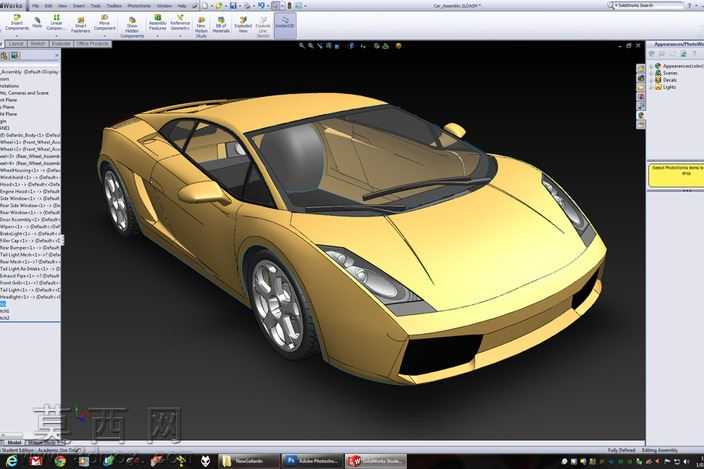704x469 pixels.
Task: Open the Insert menu
Action: pos(79,6)
